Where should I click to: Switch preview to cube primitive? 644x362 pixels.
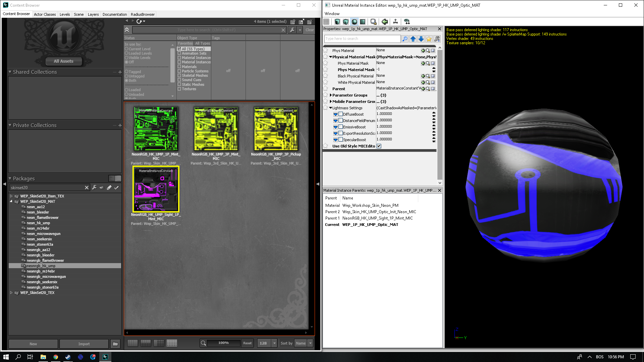pyautogui.click(x=346, y=22)
